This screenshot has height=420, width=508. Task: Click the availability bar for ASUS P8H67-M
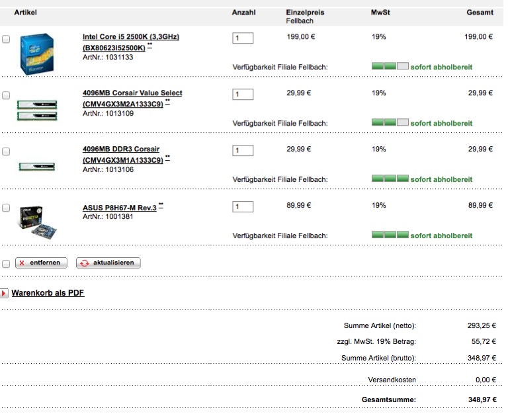pyautogui.click(x=390, y=234)
